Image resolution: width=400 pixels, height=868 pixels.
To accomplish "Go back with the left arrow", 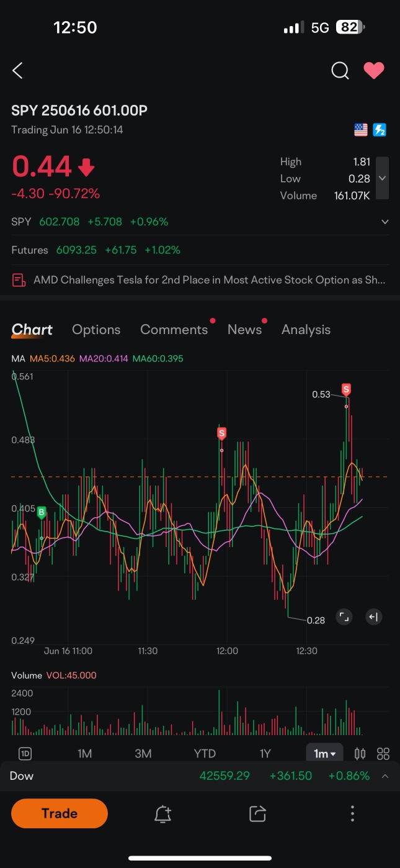I will coord(17,71).
